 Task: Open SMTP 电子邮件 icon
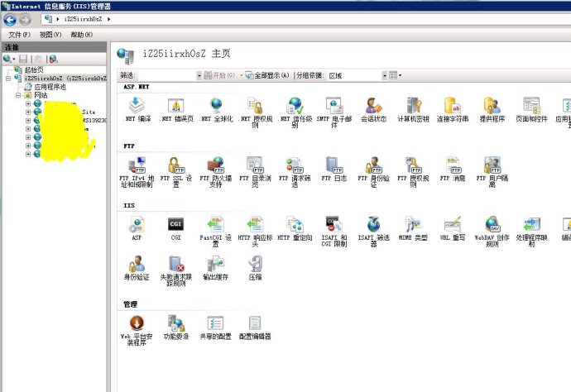(334, 106)
